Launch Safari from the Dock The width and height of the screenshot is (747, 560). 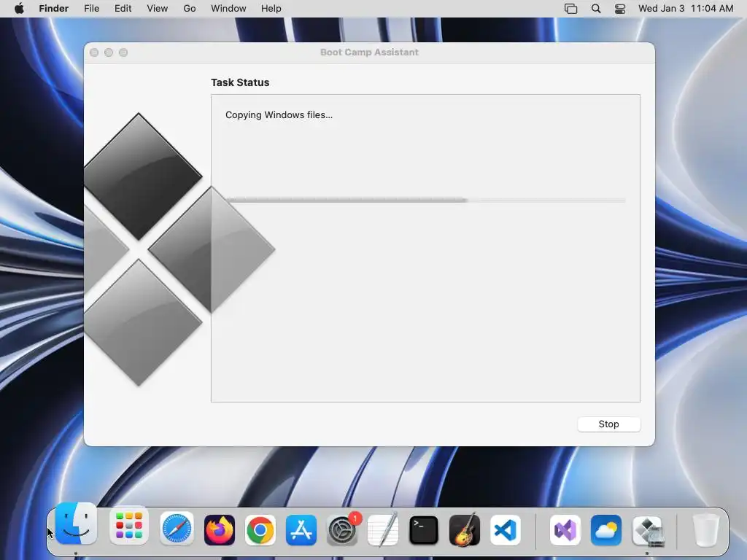pyautogui.click(x=177, y=529)
